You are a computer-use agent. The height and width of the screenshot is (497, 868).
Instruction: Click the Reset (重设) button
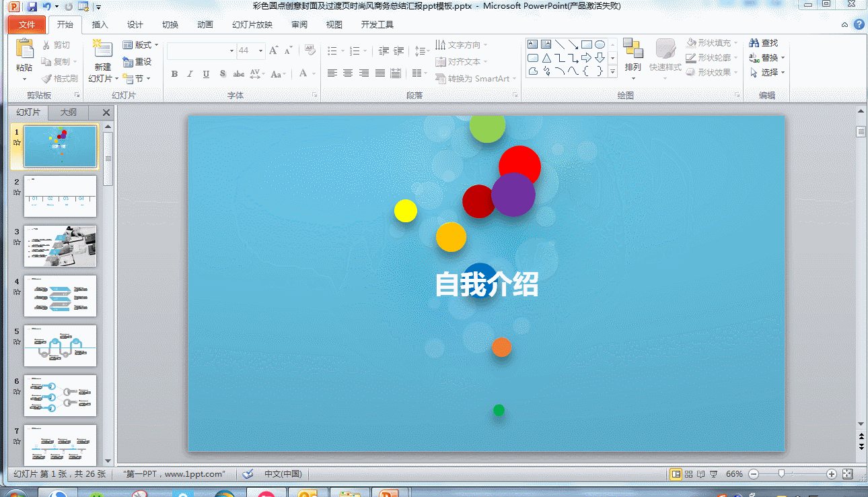(137, 62)
